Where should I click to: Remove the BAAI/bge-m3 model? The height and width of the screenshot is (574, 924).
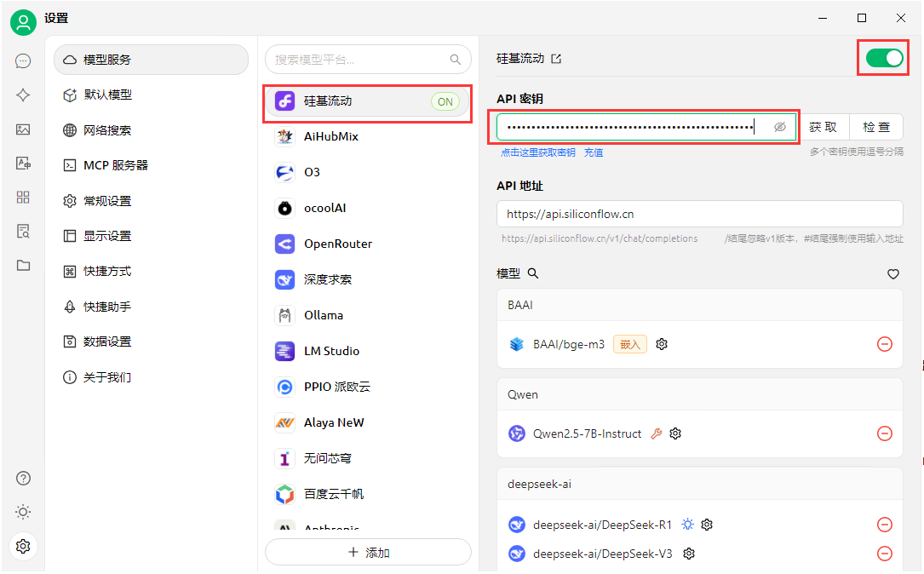(885, 344)
